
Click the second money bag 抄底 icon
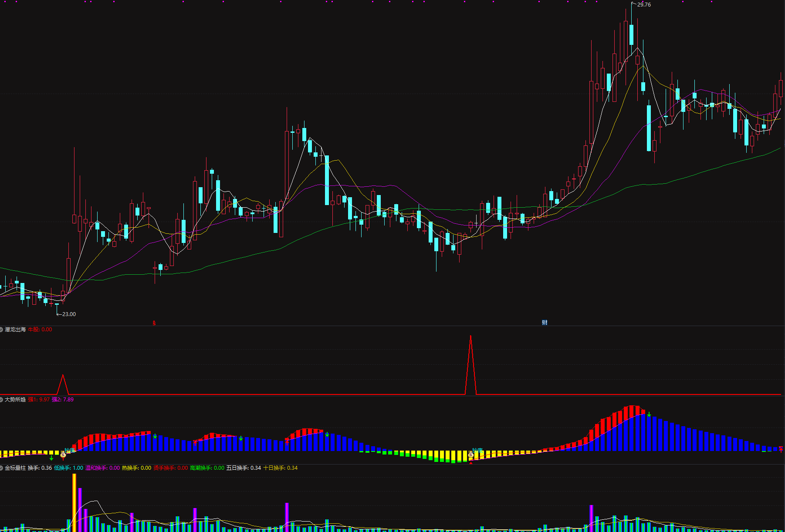coord(471,455)
